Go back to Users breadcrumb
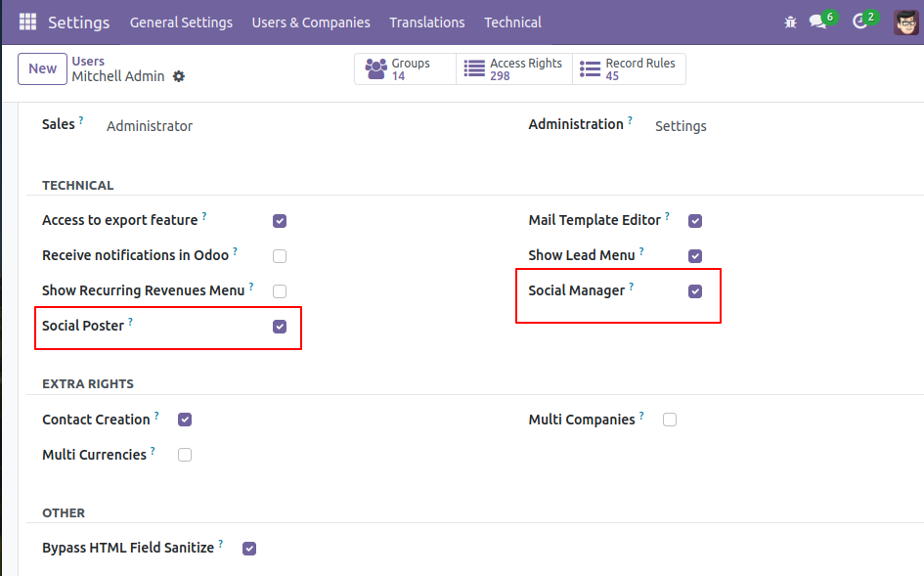This screenshot has height=576, width=924. click(x=88, y=62)
